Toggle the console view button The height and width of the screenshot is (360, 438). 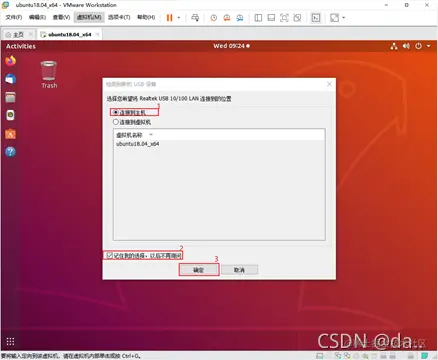click(316, 18)
